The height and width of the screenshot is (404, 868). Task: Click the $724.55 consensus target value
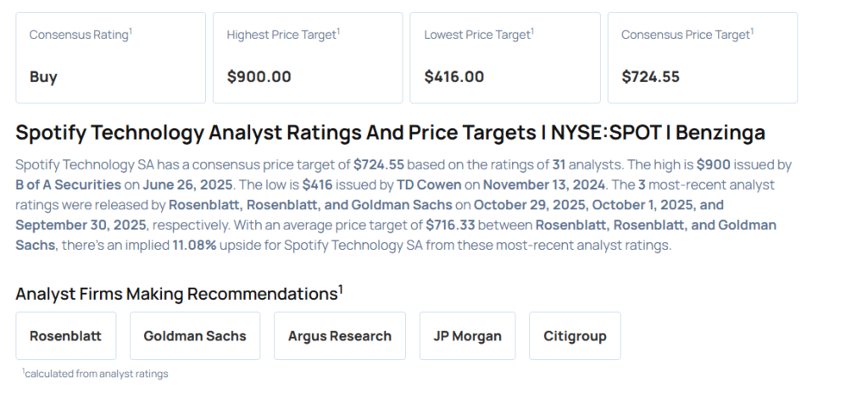650,77
